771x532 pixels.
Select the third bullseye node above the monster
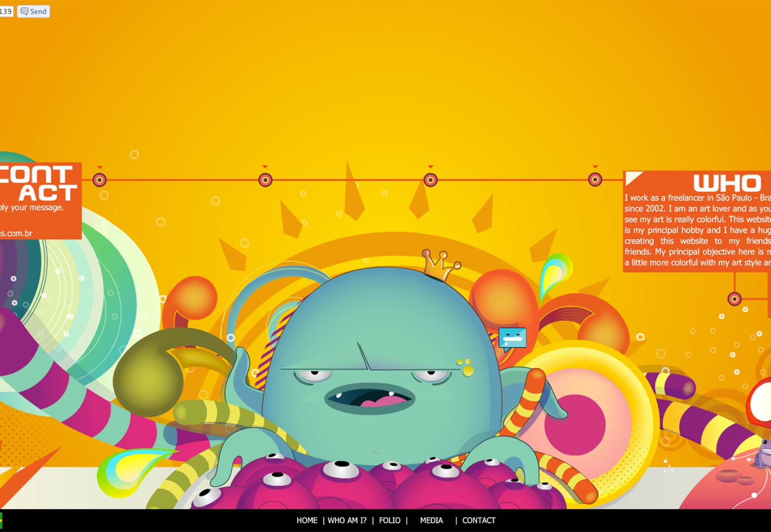[x=430, y=180]
